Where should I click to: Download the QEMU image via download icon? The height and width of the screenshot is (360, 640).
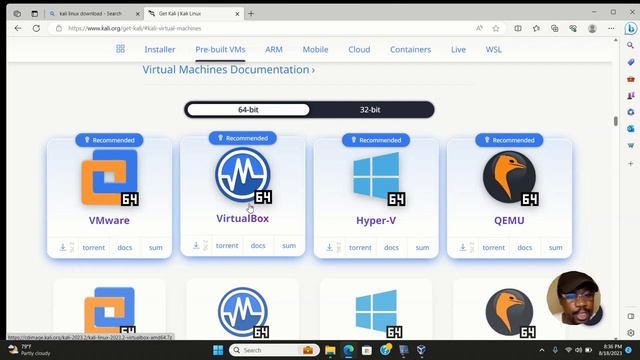tap(463, 247)
